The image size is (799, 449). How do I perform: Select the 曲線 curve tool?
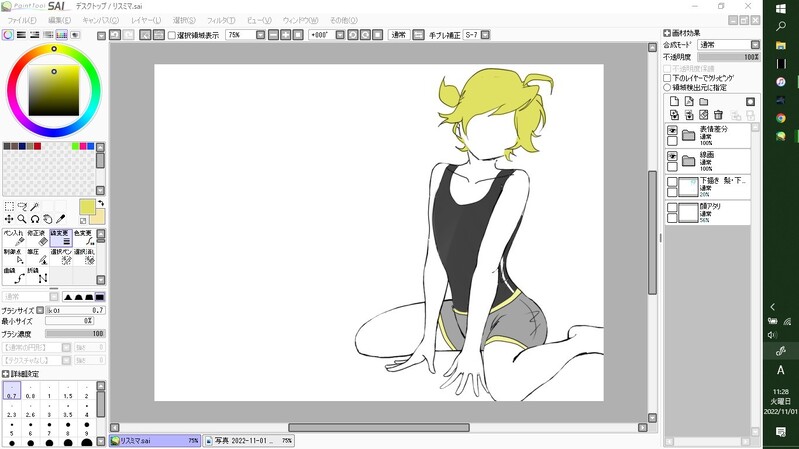point(14,275)
